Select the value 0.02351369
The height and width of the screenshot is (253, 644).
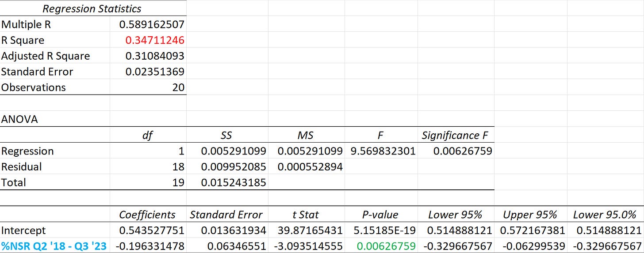pyautogui.click(x=155, y=72)
